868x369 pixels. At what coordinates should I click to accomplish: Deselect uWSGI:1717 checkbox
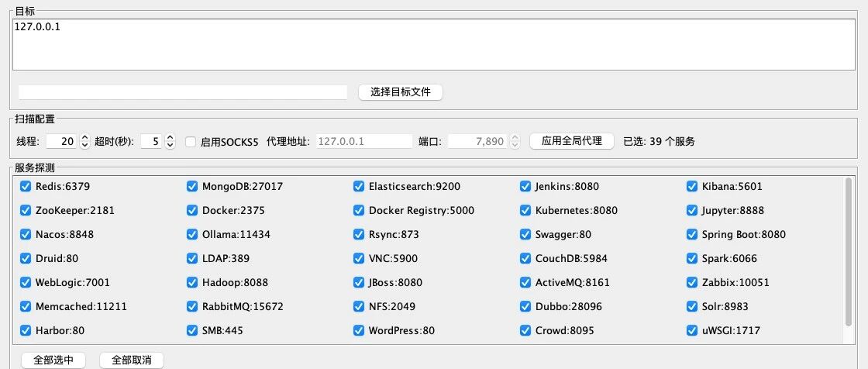pyautogui.click(x=692, y=331)
